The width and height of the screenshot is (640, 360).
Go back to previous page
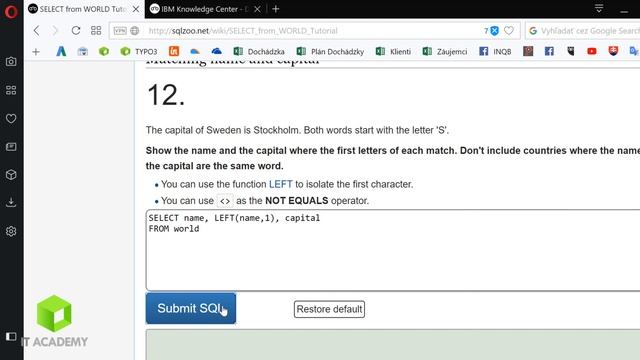(36, 31)
